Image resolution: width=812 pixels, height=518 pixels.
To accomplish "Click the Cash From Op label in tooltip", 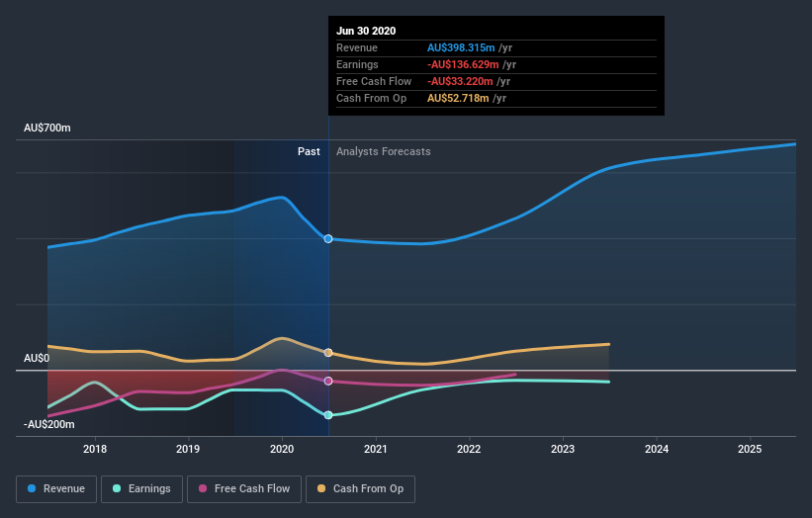I will pos(371,98).
